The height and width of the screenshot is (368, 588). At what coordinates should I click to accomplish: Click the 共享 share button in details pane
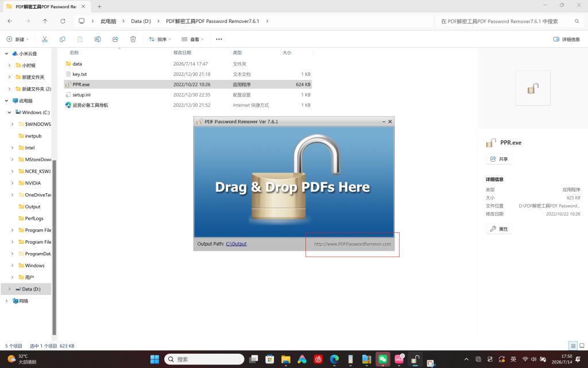point(499,159)
